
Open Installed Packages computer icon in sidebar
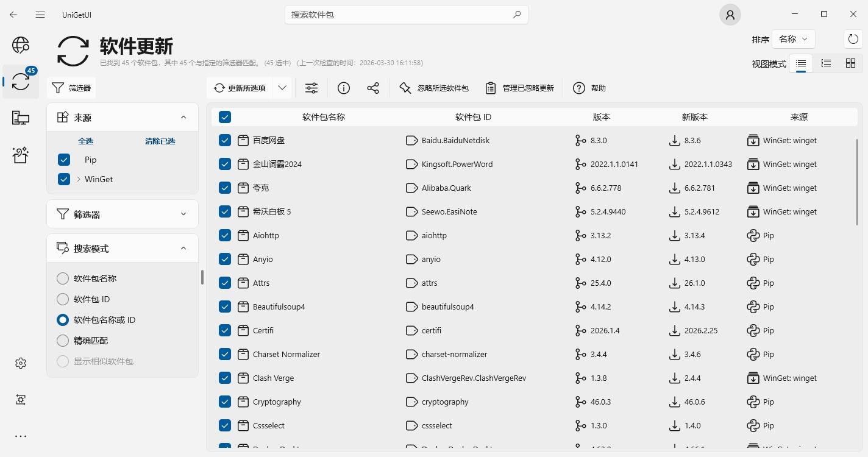tap(21, 118)
